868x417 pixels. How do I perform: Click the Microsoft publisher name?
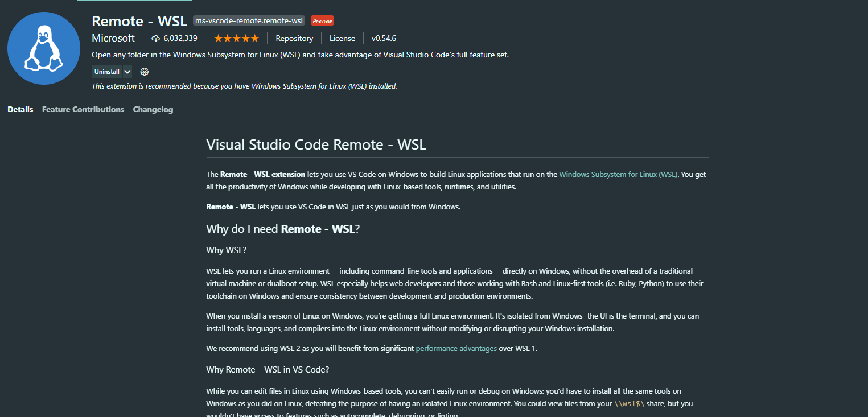(113, 38)
